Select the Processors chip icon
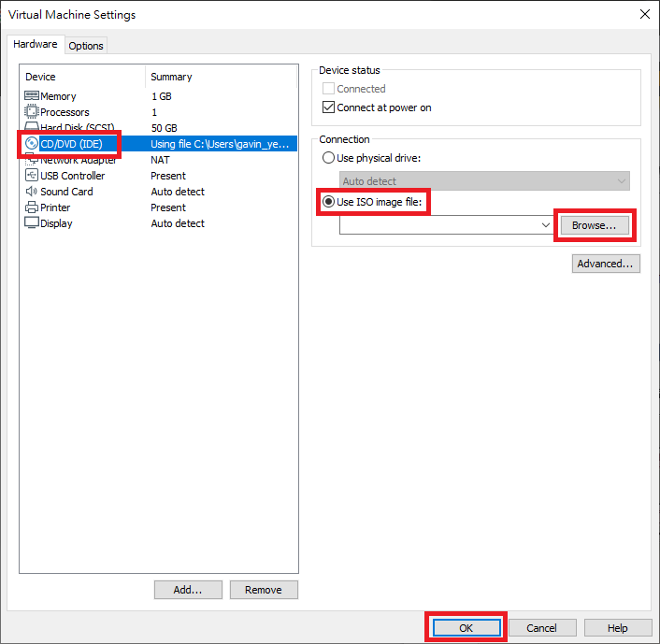Viewport: 660px width, 644px height. pyautogui.click(x=32, y=112)
